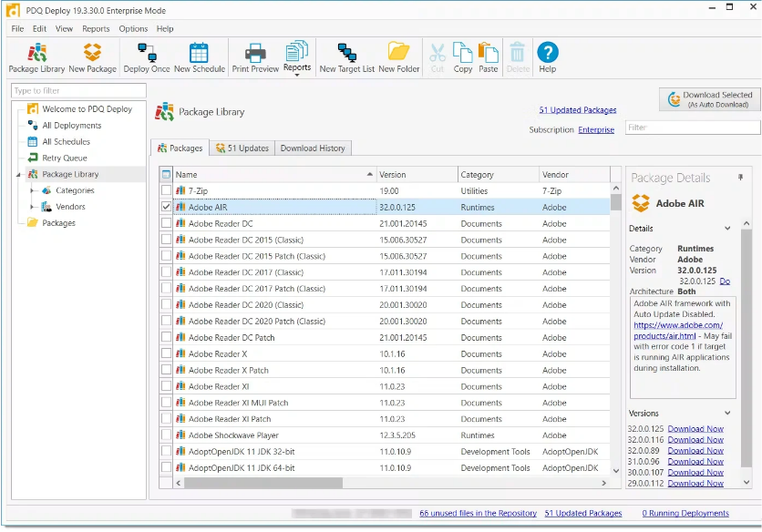Click Download Selected button
The image size is (762, 532).
click(709, 99)
